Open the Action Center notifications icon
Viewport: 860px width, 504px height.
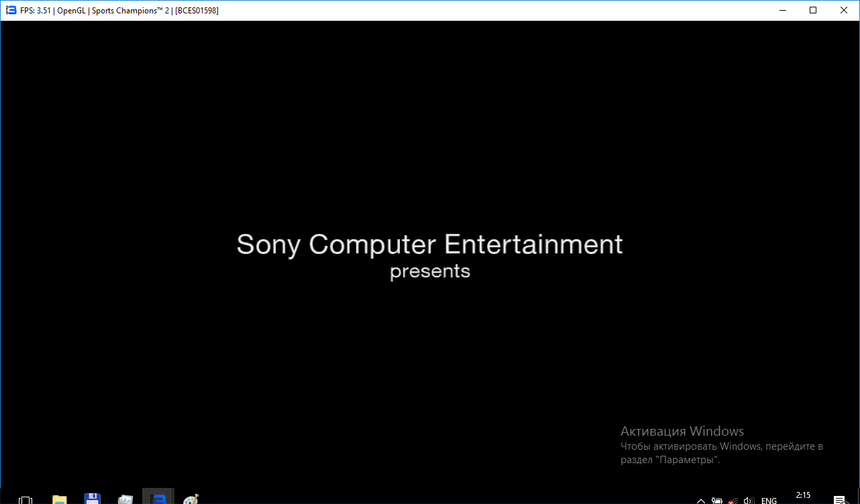tap(839, 500)
